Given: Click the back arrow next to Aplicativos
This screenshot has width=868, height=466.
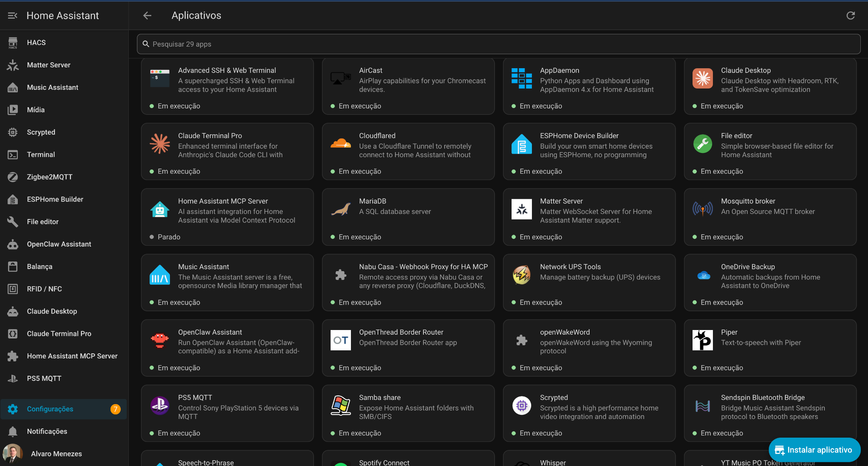Looking at the screenshot, I should 147,16.
